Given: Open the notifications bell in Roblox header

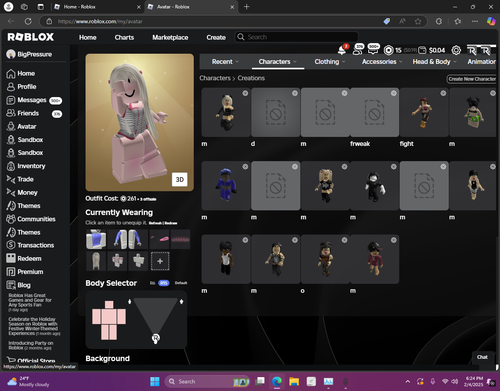Looking at the screenshot, I should [342, 50].
